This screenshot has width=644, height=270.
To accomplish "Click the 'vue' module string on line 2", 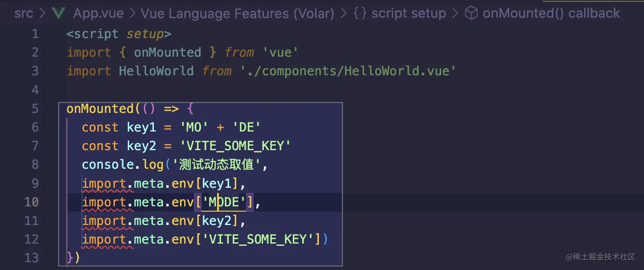I will pyautogui.click(x=281, y=53).
